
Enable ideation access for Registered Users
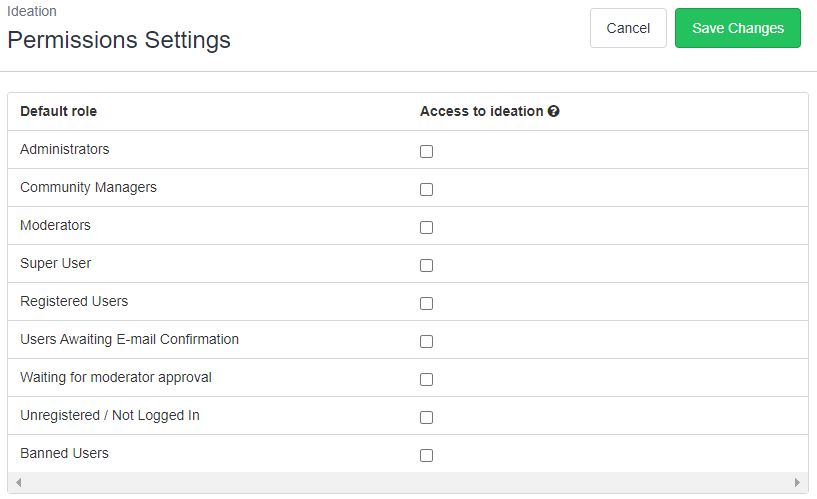[426, 303]
